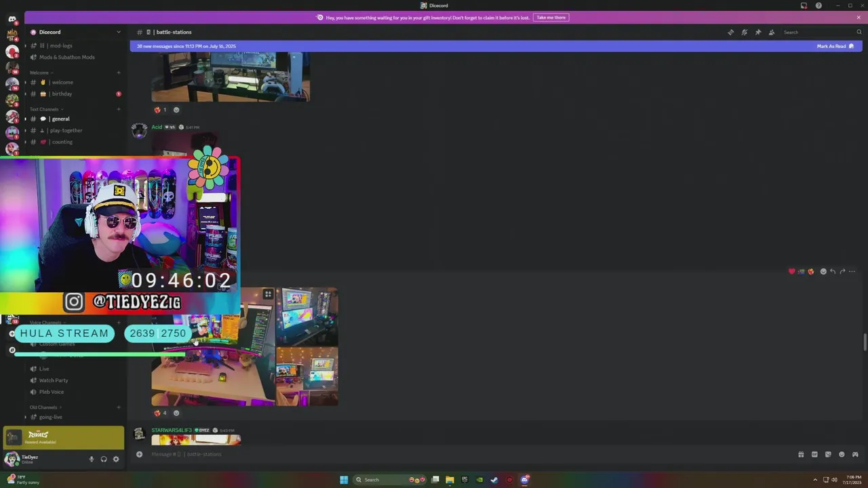The height and width of the screenshot is (488, 868).
Task: Open Steam from the taskbar
Action: click(x=494, y=480)
